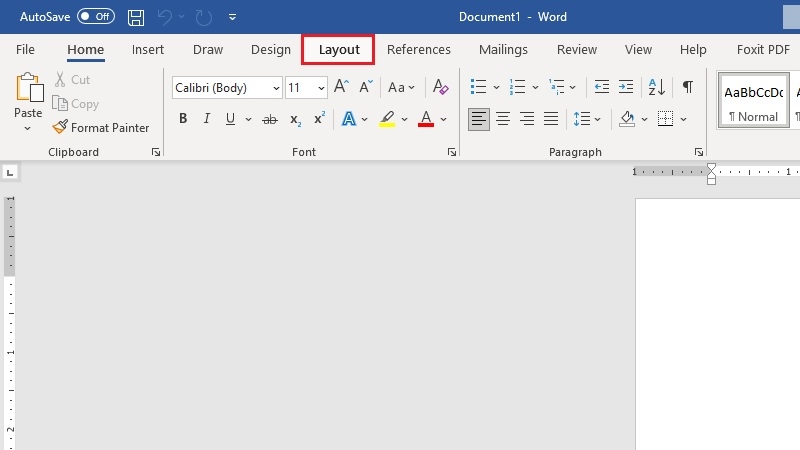
Task: Switch to the Home tab
Action: (x=85, y=49)
